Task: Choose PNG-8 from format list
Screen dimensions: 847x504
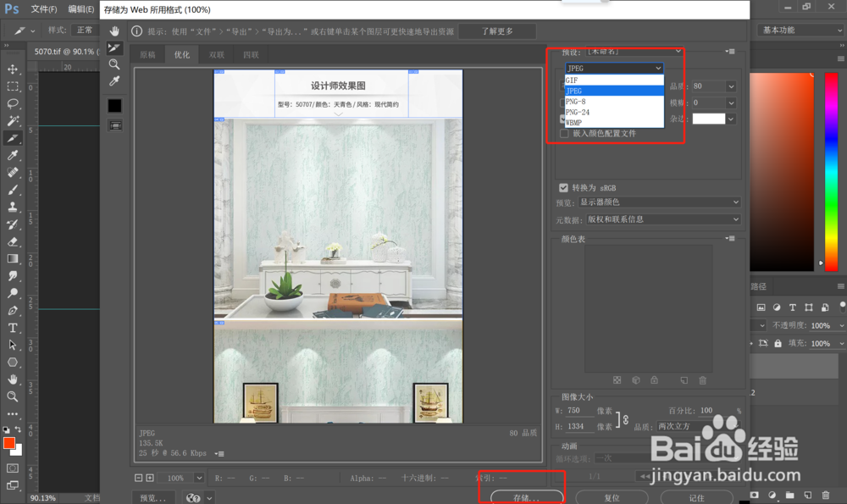Action: point(614,102)
